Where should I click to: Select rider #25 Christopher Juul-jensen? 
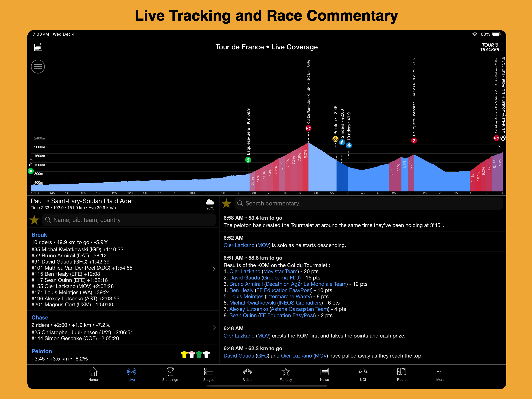coord(82,332)
